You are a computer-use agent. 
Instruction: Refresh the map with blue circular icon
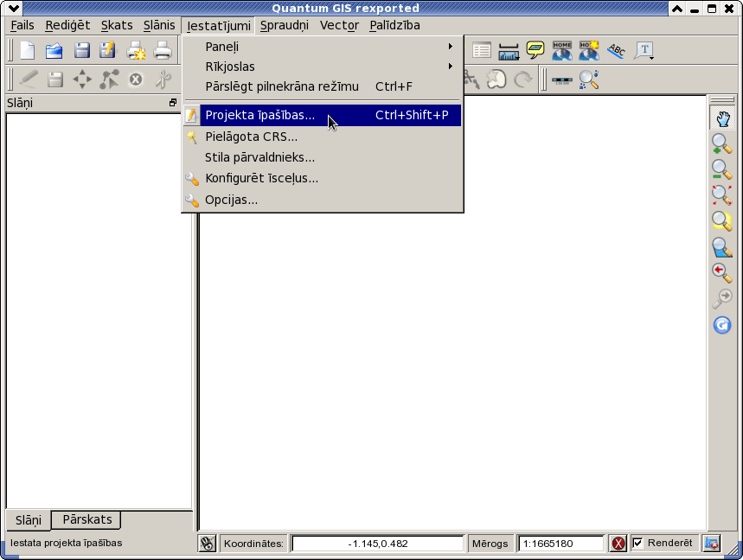point(721,325)
